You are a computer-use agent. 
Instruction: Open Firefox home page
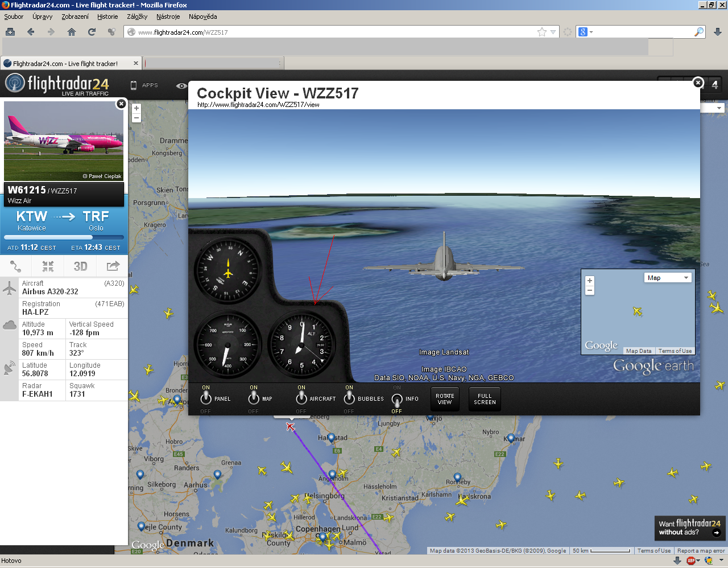tap(72, 32)
